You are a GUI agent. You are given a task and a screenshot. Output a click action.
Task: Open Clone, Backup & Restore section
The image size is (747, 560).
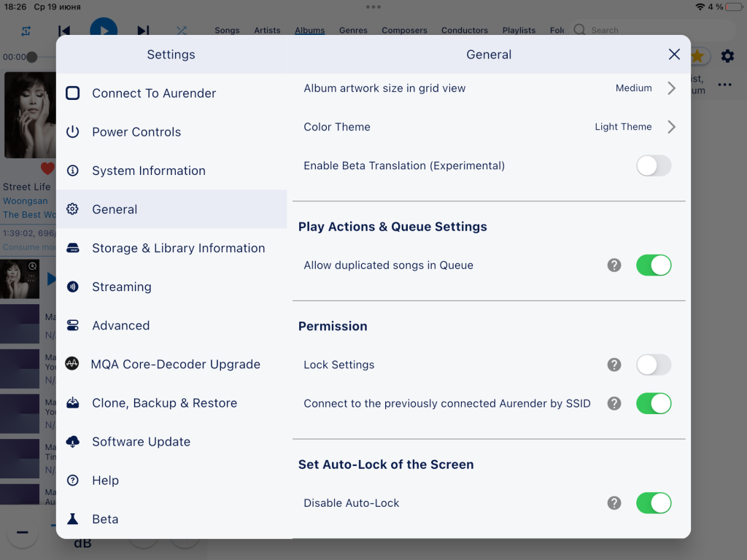click(x=171, y=402)
